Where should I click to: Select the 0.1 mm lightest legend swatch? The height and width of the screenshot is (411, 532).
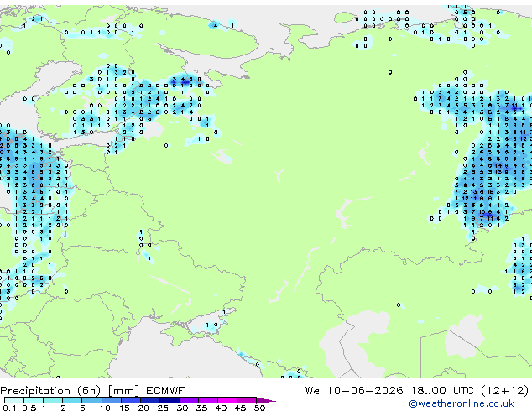tap(14, 400)
